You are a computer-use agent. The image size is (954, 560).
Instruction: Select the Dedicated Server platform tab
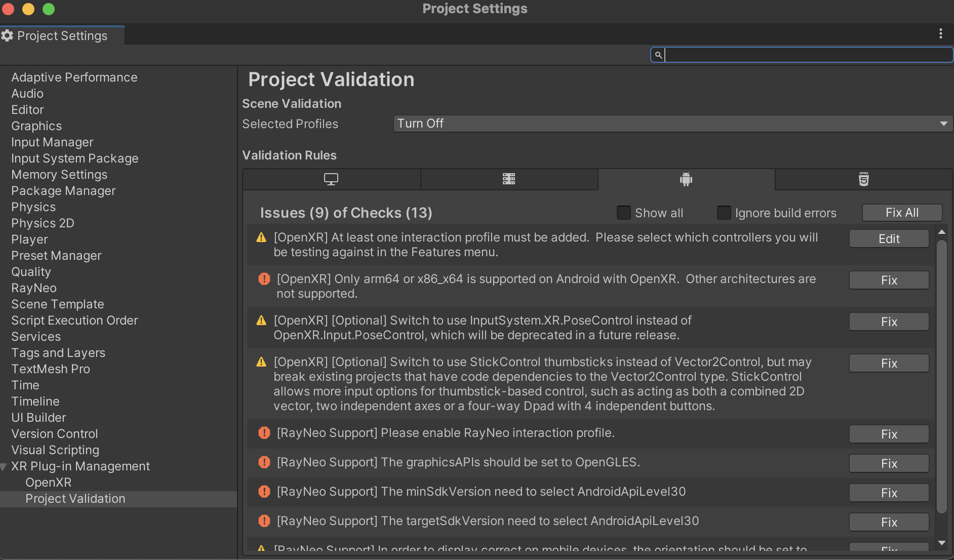[509, 179]
